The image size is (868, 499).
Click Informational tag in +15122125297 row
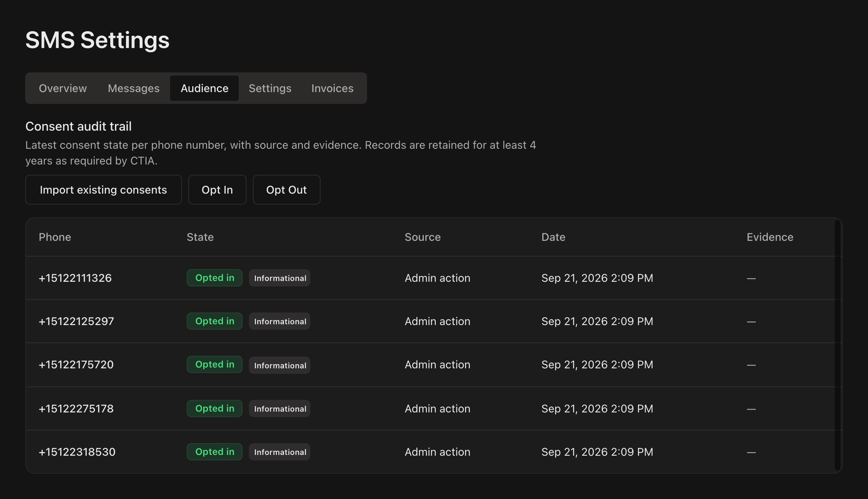pos(280,321)
